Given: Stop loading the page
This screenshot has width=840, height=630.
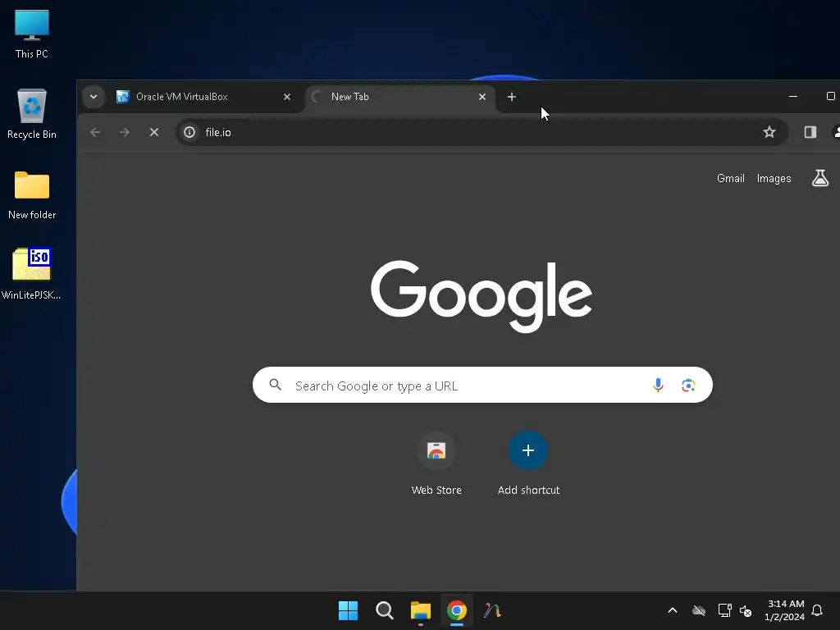Looking at the screenshot, I should [x=154, y=132].
